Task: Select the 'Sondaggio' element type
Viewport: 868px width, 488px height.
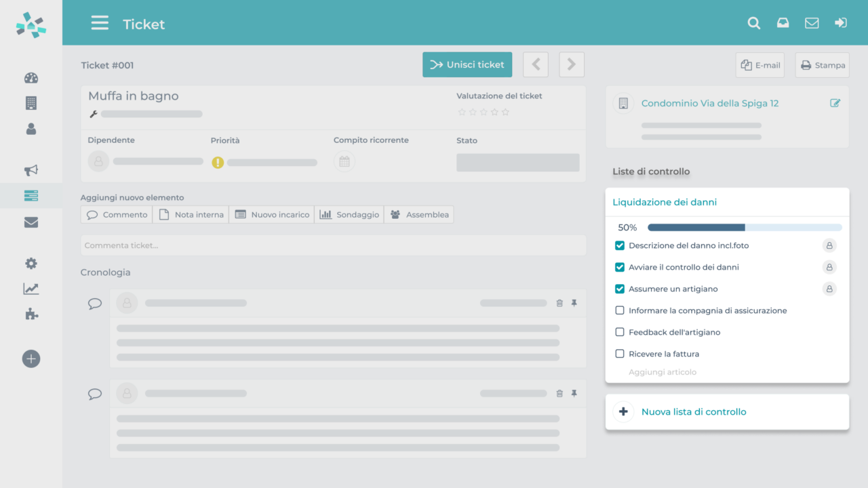Action: click(349, 214)
